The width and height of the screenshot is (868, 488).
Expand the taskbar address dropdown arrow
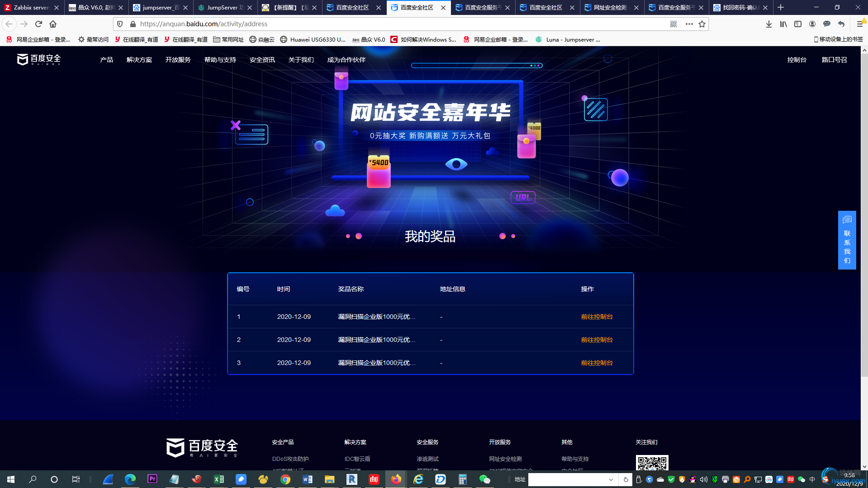coord(611,479)
